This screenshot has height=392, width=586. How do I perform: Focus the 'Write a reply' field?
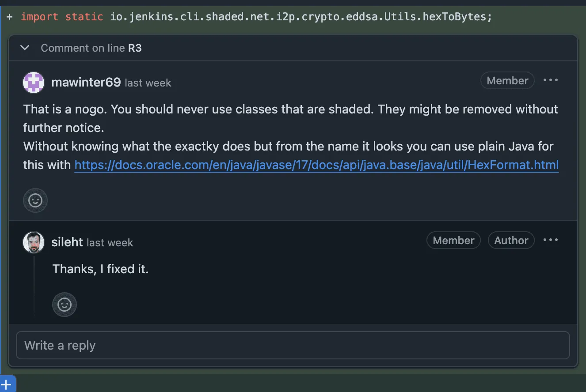pyautogui.click(x=293, y=345)
